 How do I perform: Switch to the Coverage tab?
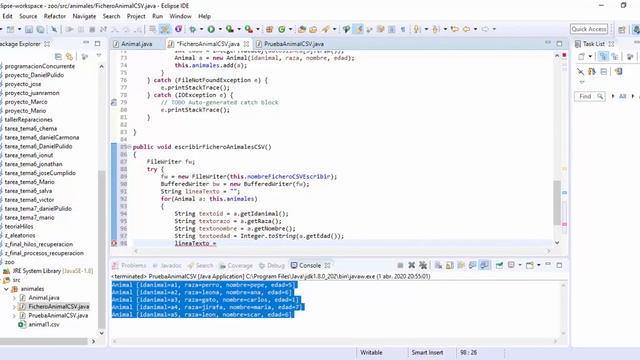click(236, 265)
